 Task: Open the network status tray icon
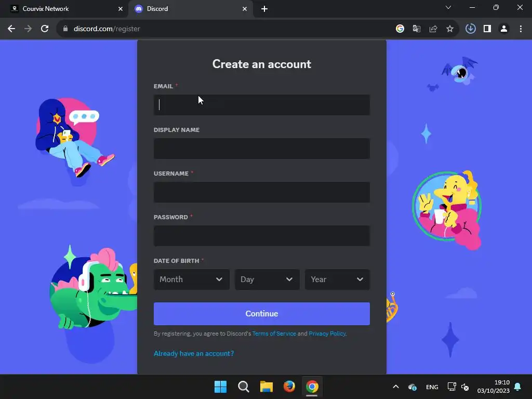pyautogui.click(x=451, y=387)
